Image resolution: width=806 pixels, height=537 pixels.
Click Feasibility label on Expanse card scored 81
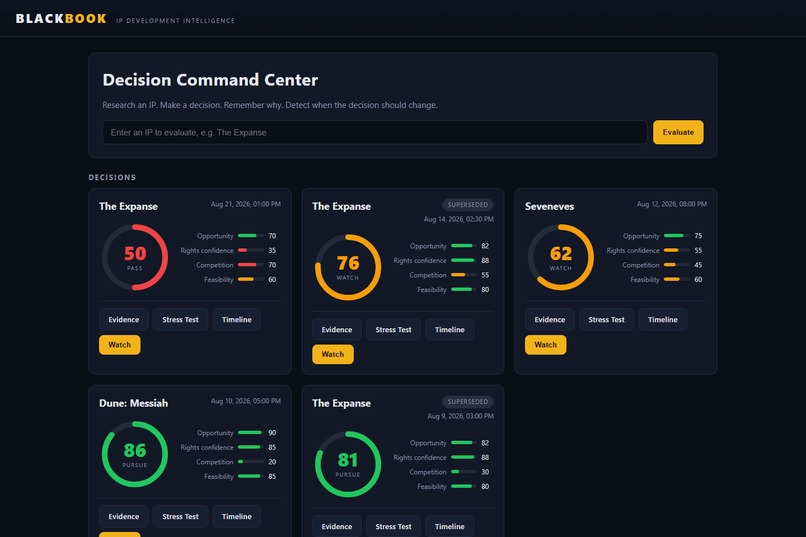tap(432, 487)
